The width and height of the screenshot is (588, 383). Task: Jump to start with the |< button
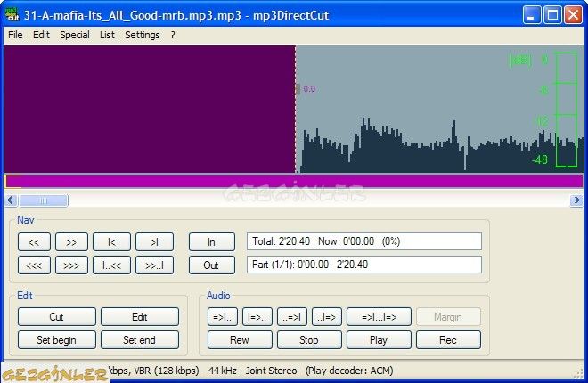[x=112, y=242]
